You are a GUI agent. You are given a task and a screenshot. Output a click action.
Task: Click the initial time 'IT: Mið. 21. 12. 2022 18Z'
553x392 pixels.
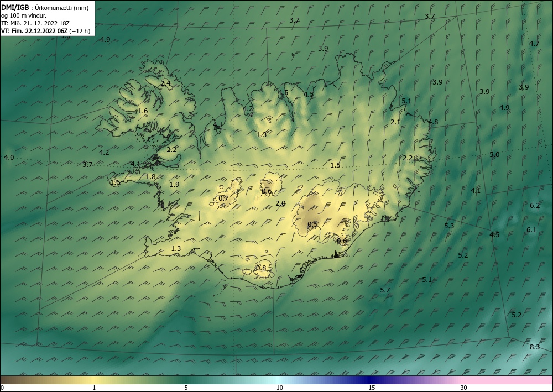click(35, 23)
